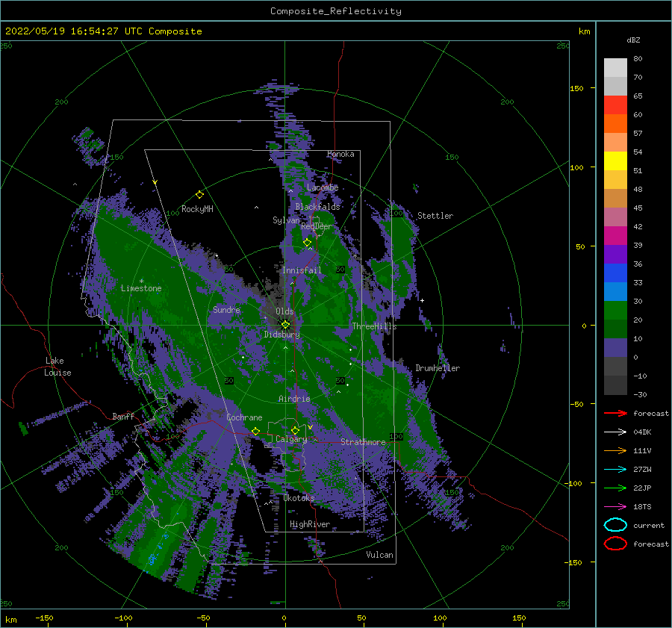
Task: Click the red forecast ellipse icon
Action: coord(615,544)
